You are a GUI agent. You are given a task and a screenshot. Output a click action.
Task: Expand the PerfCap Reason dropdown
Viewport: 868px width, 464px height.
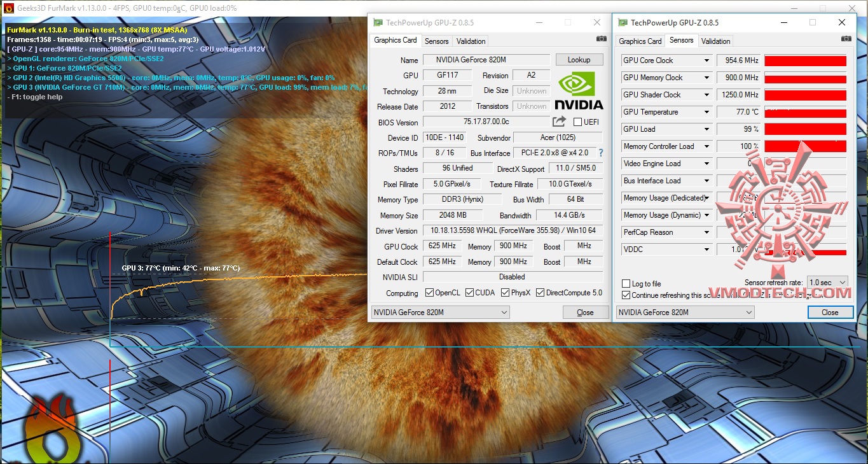tap(706, 232)
